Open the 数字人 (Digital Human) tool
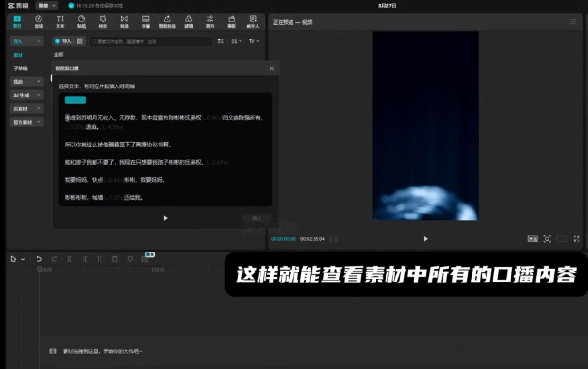This screenshot has width=588, height=369. coord(253,21)
